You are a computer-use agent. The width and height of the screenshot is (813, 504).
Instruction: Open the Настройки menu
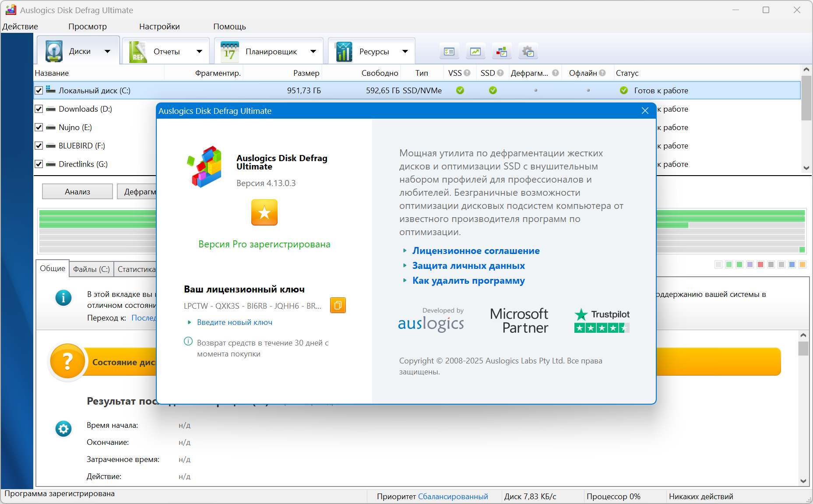(159, 27)
